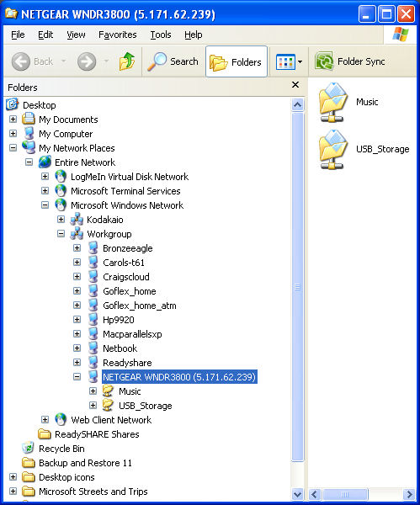Collapse Entire Network node

click(29, 162)
